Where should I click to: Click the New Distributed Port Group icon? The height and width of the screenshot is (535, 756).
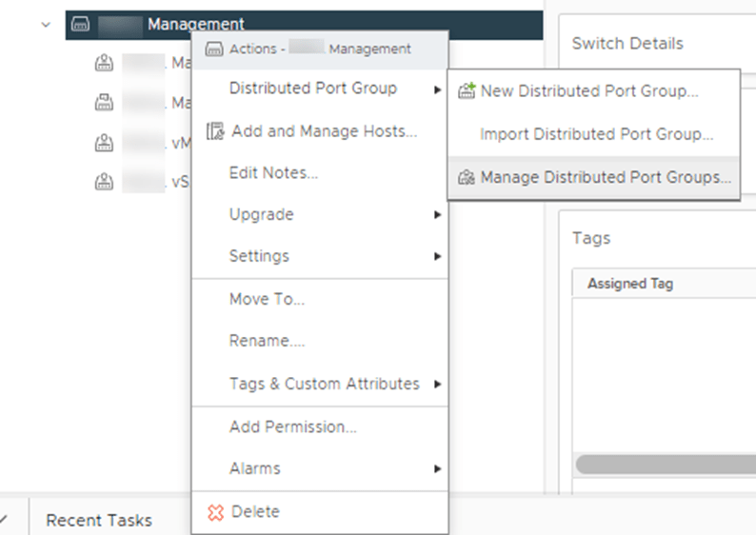[467, 91]
